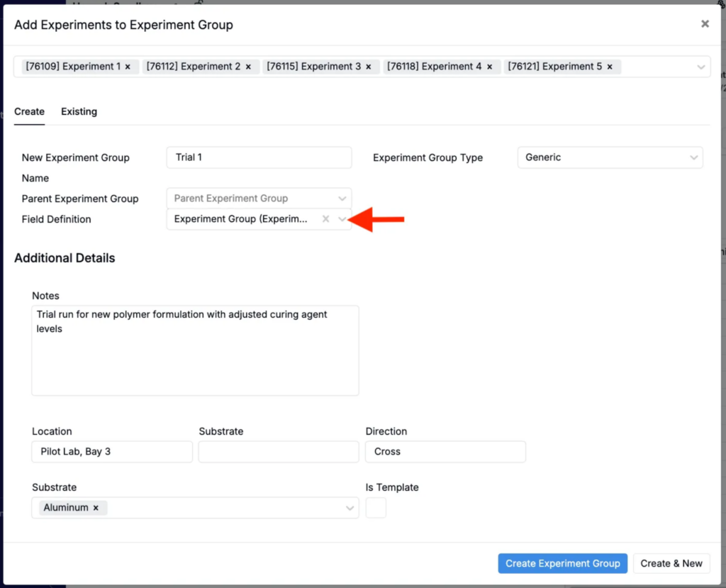Remove Experiment 3 tag from selection
Viewport: 726px width, 588px height.
(x=369, y=67)
